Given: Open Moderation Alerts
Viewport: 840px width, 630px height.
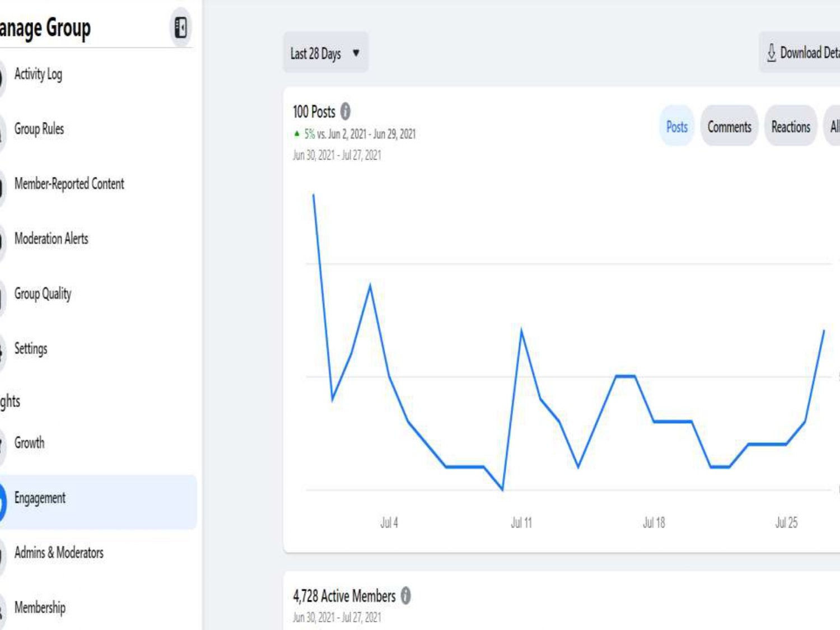Looking at the screenshot, I should click(x=51, y=239).
